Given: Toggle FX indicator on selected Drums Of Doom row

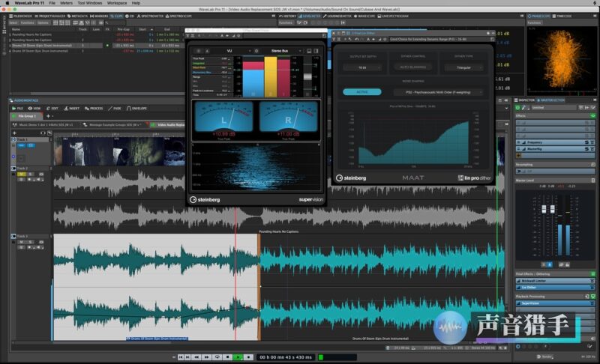Looking at the screenshot, I should [x=107, y=46].
